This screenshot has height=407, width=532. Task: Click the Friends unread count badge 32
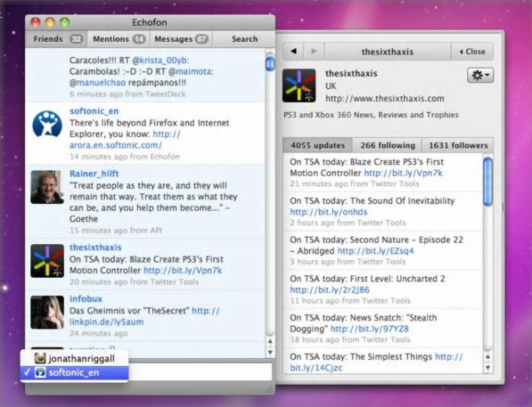pos(76,39)
